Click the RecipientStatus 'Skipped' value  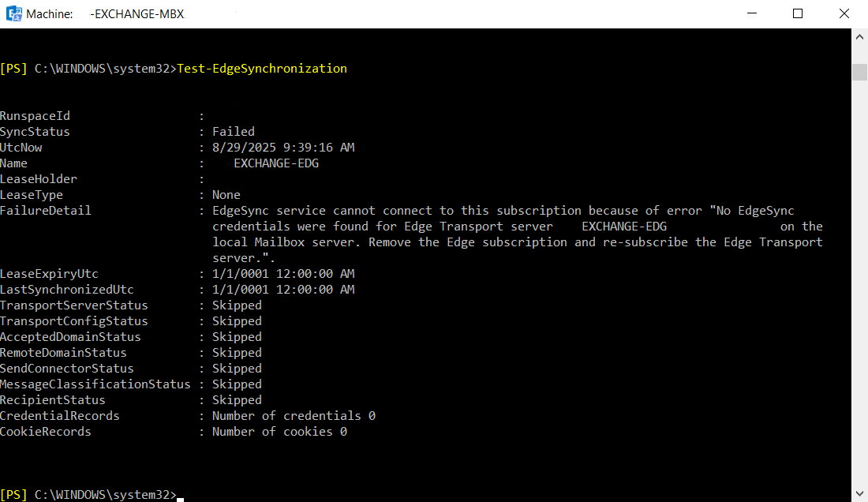coord(237,400)
